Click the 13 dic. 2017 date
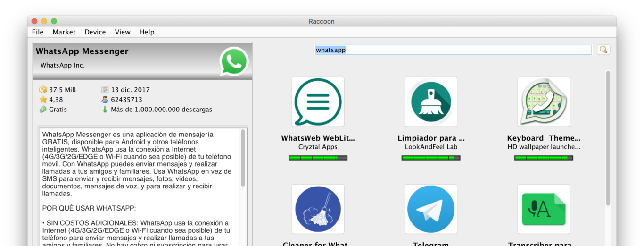644x246 pixels. [131, 90]
